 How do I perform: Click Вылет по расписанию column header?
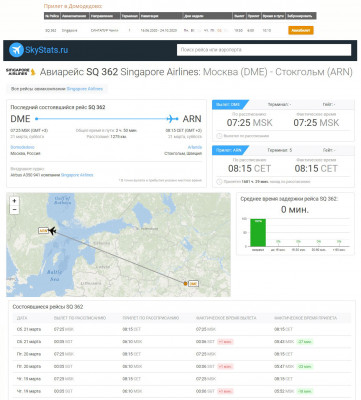(x=80, y=318)
